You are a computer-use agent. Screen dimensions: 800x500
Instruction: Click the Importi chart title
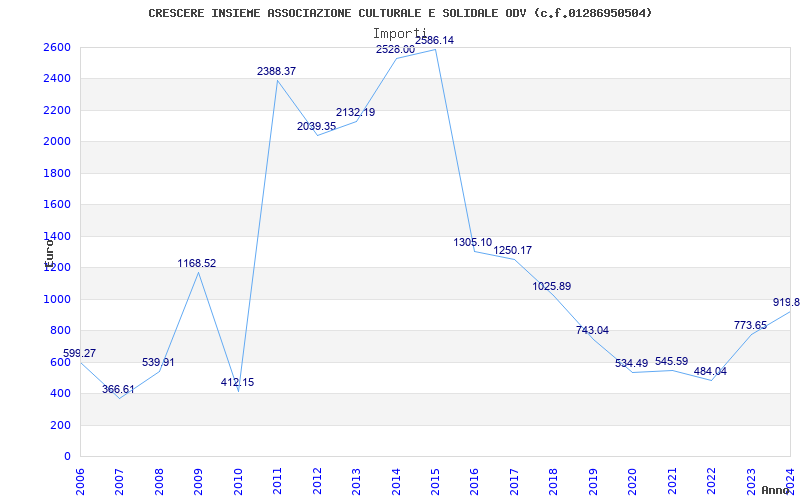click(399, 34)
